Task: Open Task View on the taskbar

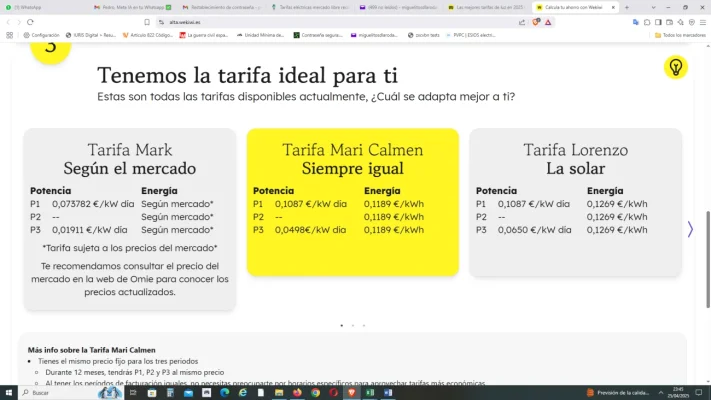Action: 133,393
